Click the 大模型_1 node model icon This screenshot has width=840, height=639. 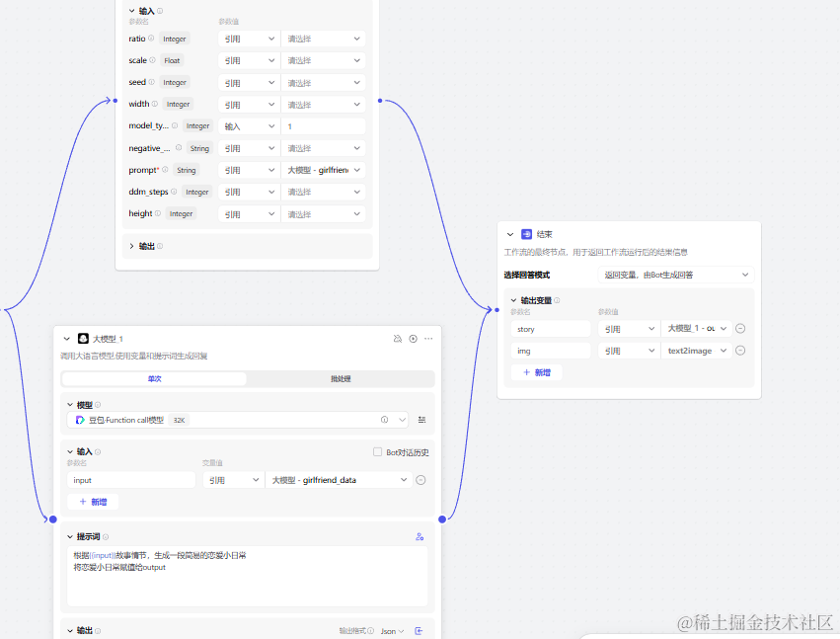[x=83, y=339]
